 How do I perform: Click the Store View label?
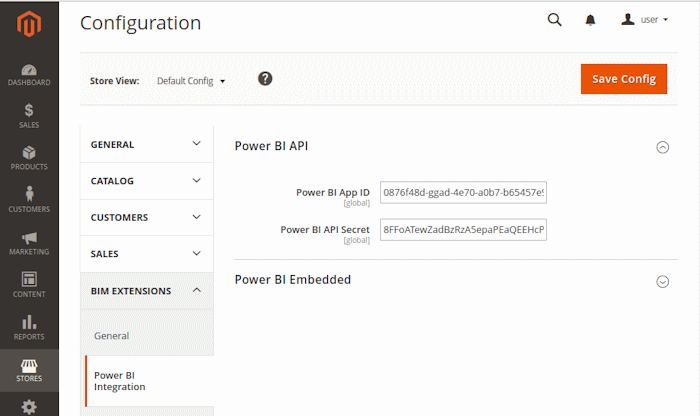tap(115, 81)
